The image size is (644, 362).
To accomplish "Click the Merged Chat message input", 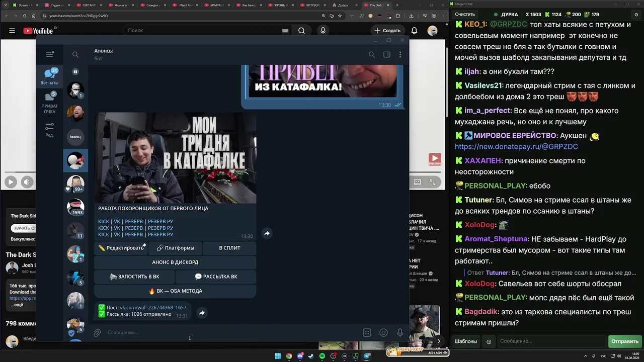I will click(551, 341).
